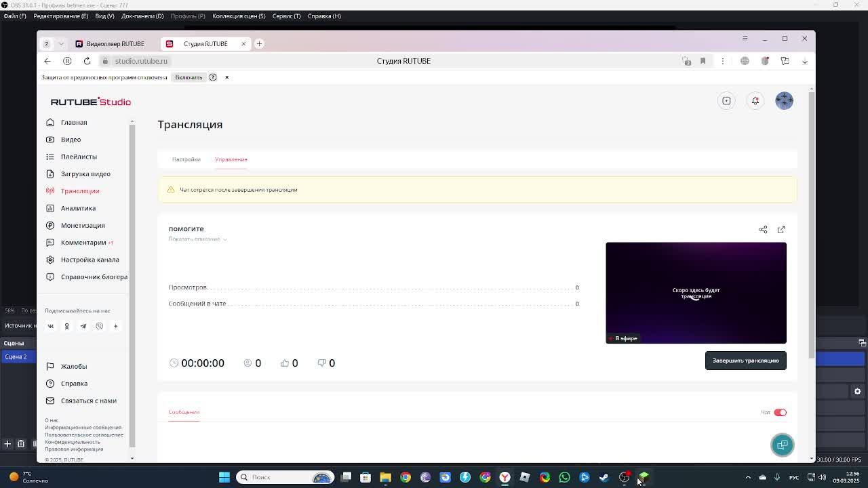Open a new browser tab
Viewport: 868px width, 488px height.
pyautogui.click(x=259, y=43)
